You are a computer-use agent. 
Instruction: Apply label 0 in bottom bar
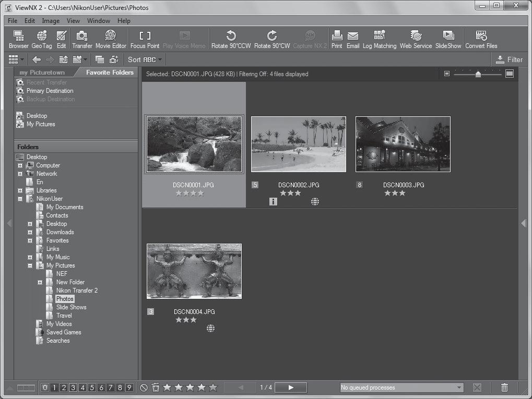(x=45, y=388)
